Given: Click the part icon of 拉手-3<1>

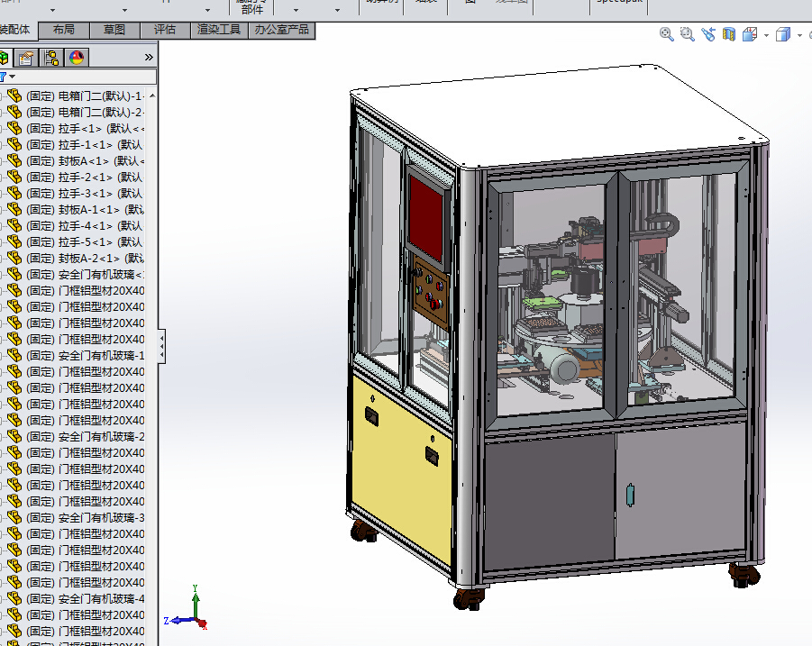Looking at the screenshot, I should pyautogui.click(x=14, y=193).
